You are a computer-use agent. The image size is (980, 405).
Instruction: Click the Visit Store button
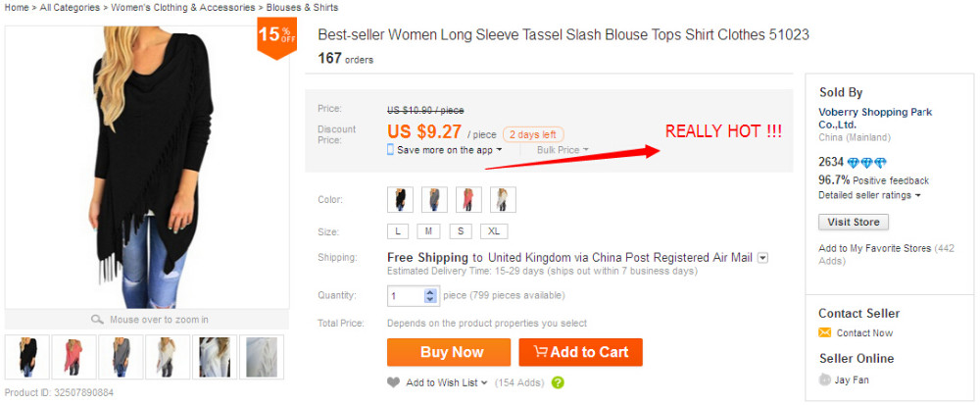854,223
